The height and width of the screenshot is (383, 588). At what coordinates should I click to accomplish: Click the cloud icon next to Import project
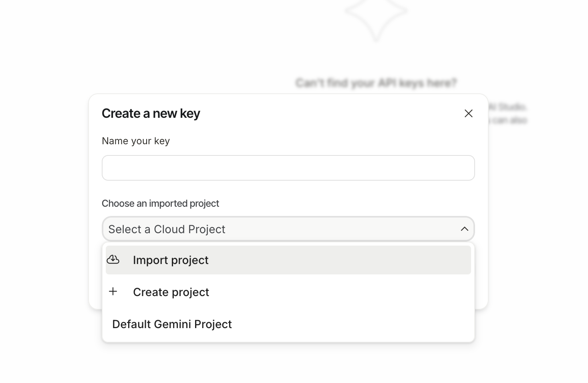[x=113, y=259]
